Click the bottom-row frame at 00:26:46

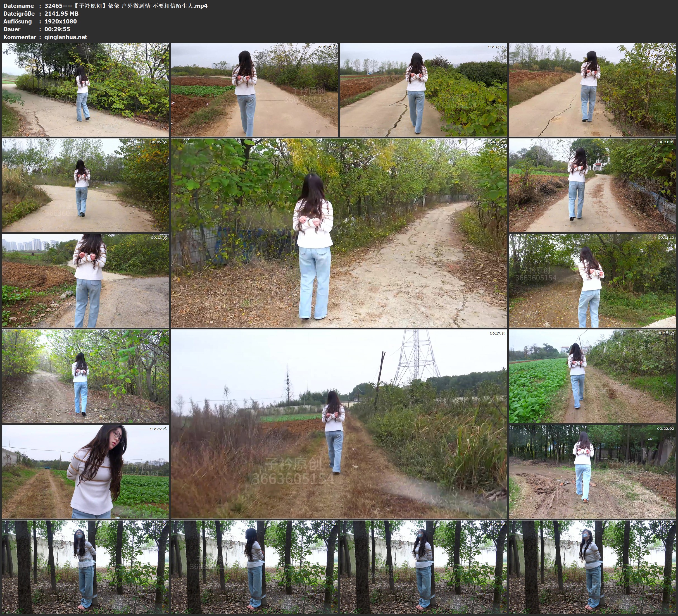click(424, 567)
